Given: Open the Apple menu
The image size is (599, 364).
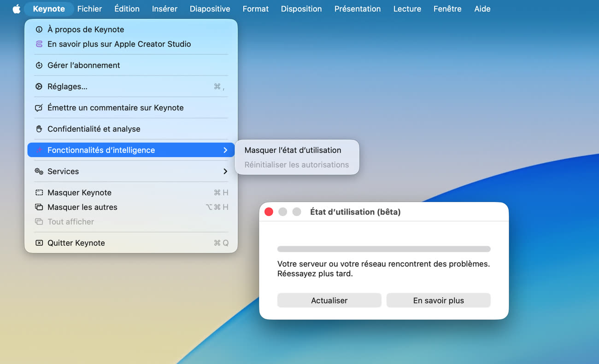Looking at the screenshot, I should point(17,9).
